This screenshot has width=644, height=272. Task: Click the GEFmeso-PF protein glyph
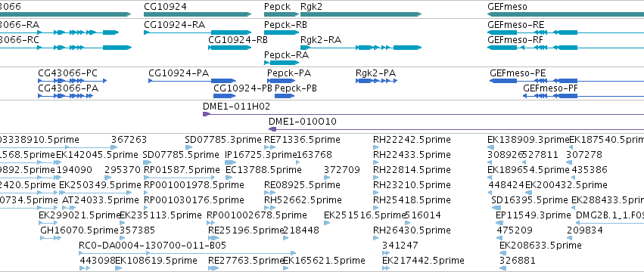[x=583, y=96]
